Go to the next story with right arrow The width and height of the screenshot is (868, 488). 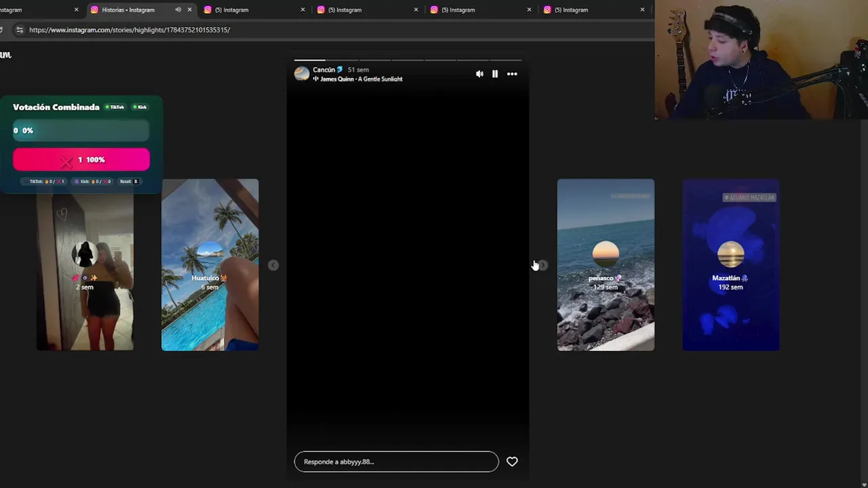(542, 265)
